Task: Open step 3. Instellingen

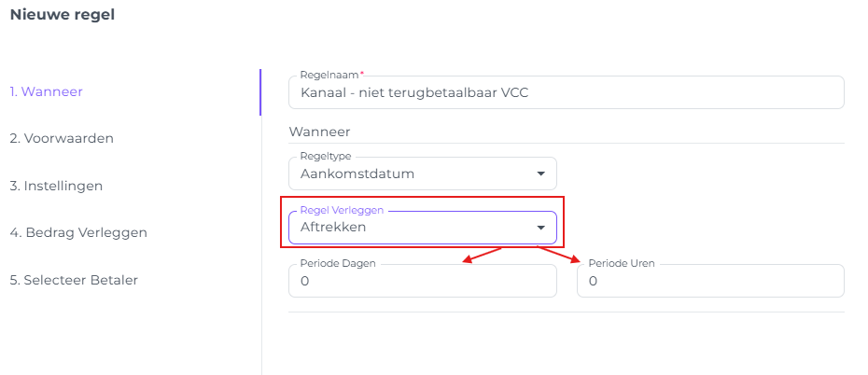Action: 56,186
